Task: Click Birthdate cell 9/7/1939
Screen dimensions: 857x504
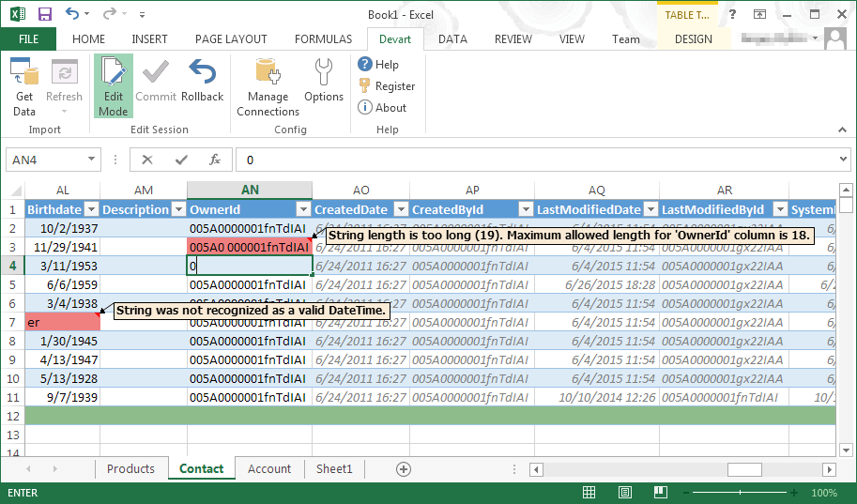Action: [x=62, y=397]
